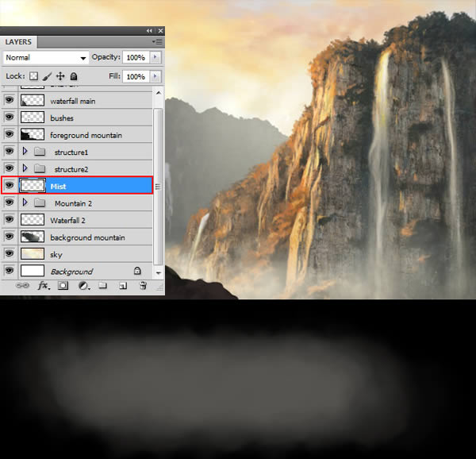This screenshot has height=459, width=476.
Task: Click the 'Mountain 2' group name
Action: pyautogui.click(x=73, y=203)
